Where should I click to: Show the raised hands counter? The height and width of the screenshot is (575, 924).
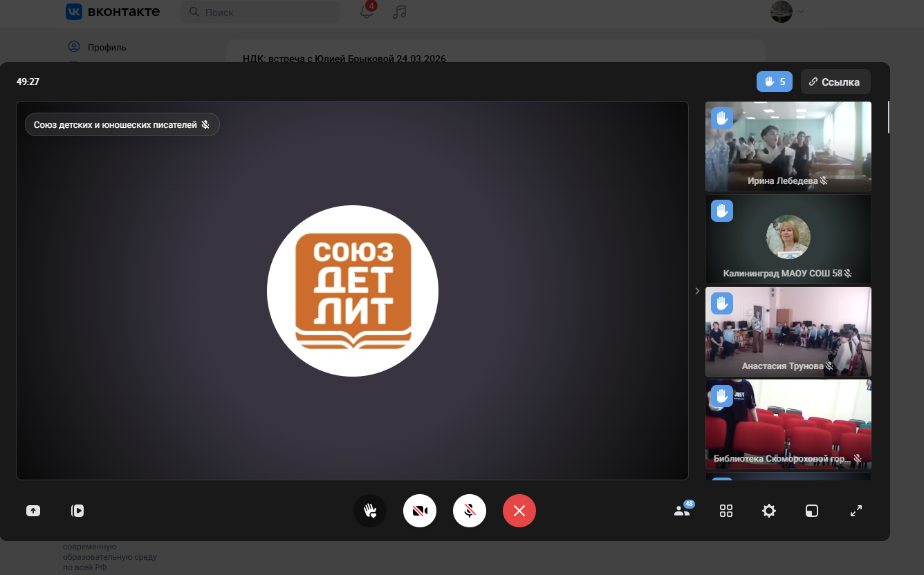click(774, 82)
